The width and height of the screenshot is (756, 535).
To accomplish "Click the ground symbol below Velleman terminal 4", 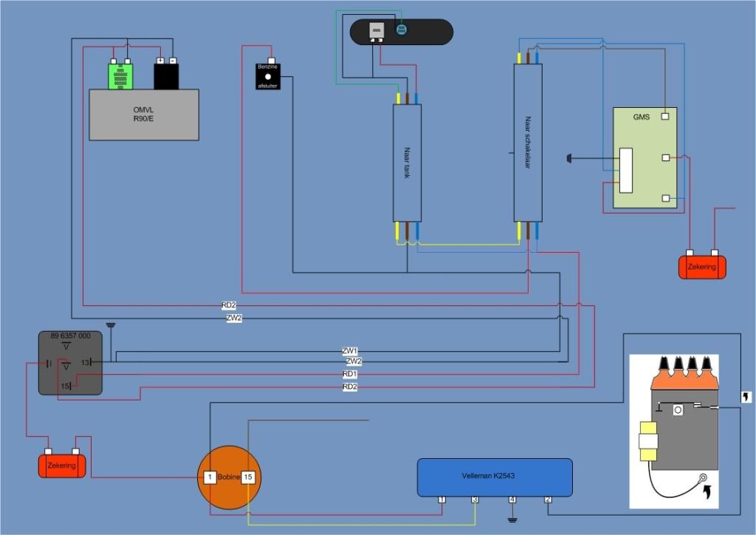I will [x=512, y=520].
